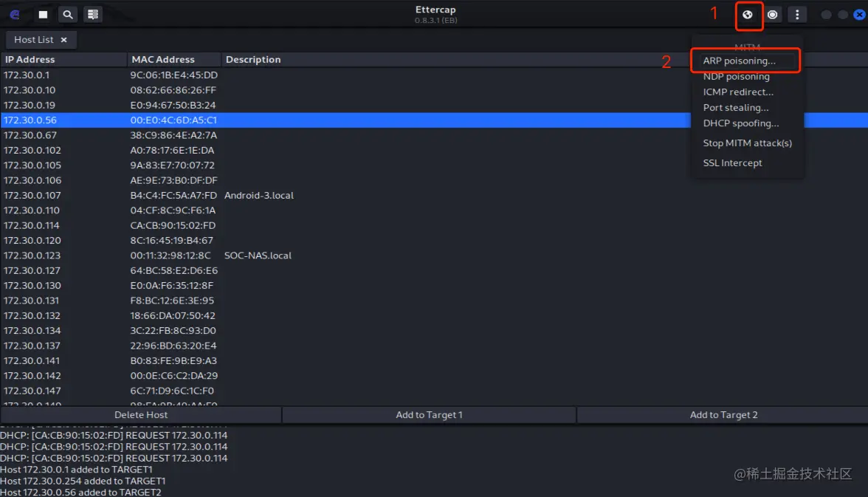Switch to the Host List tab
Image resolution: width=868 pixels, height=497 pixels.
pyautogui.click(x=41, y=40)
